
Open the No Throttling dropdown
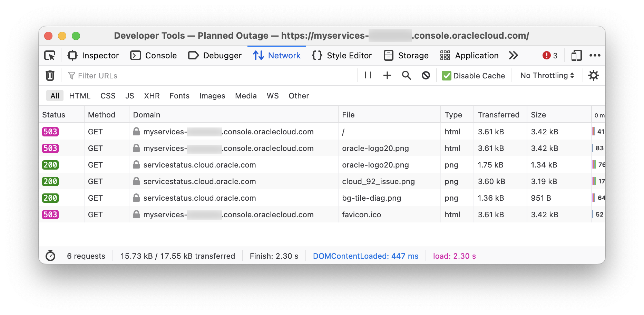tap(547, 76)
